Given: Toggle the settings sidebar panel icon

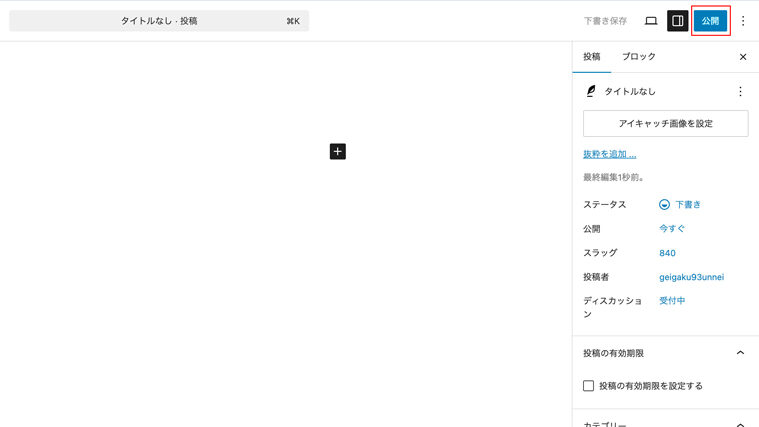Looking at the screenshot, I should coord(677,21).
